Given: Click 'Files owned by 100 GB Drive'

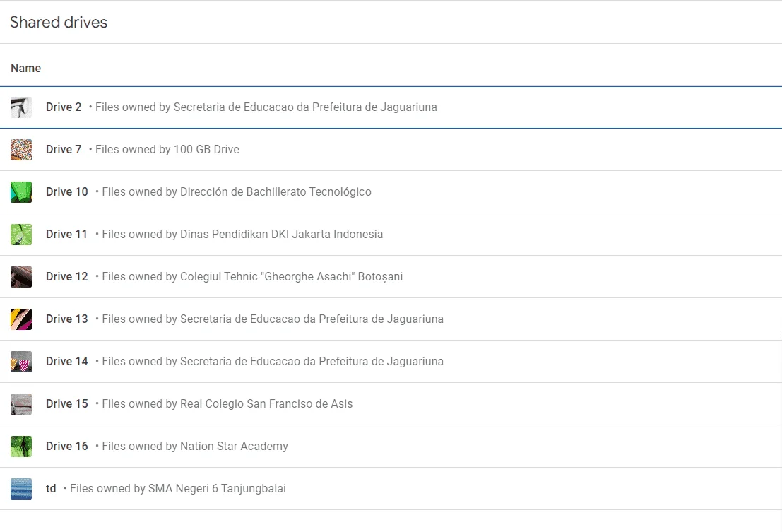Looking at the screenshot, I should [x=167, y=150].
